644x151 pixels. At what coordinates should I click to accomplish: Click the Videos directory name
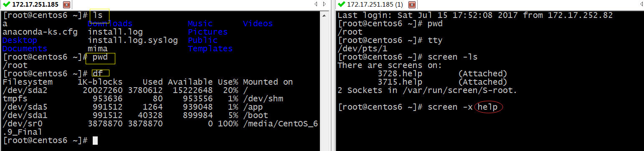click(x=258, y=24)
